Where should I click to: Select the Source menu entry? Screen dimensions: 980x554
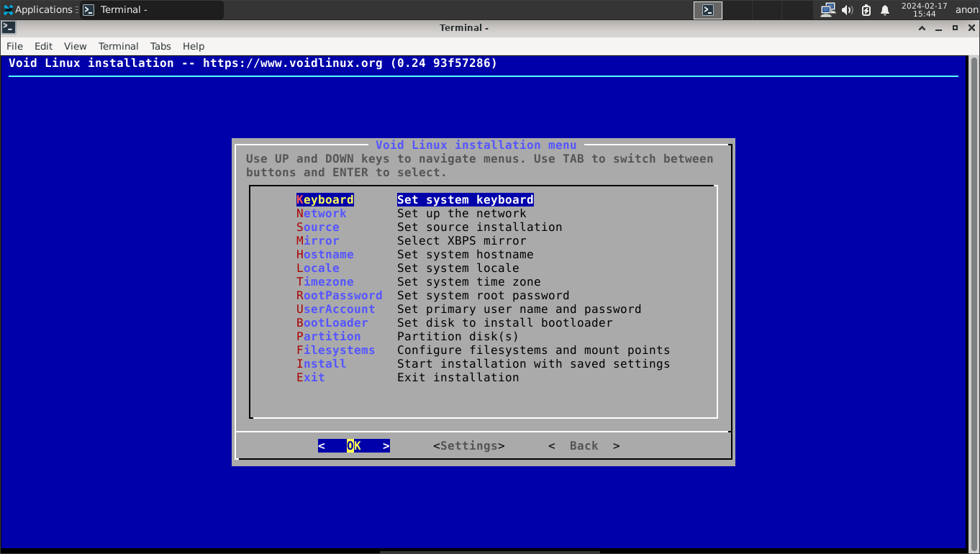coord(318,227)
